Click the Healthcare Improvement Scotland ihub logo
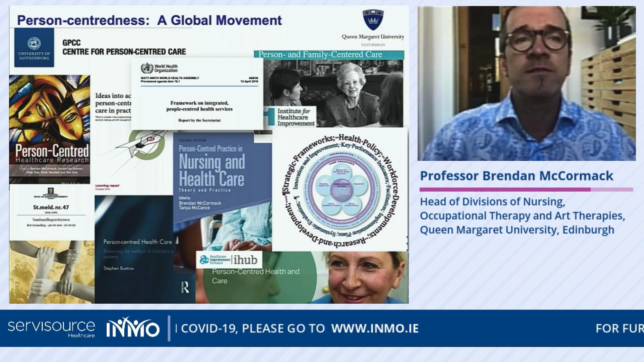Viewport: 644px width, 362px height. click(x=229, y=260)
